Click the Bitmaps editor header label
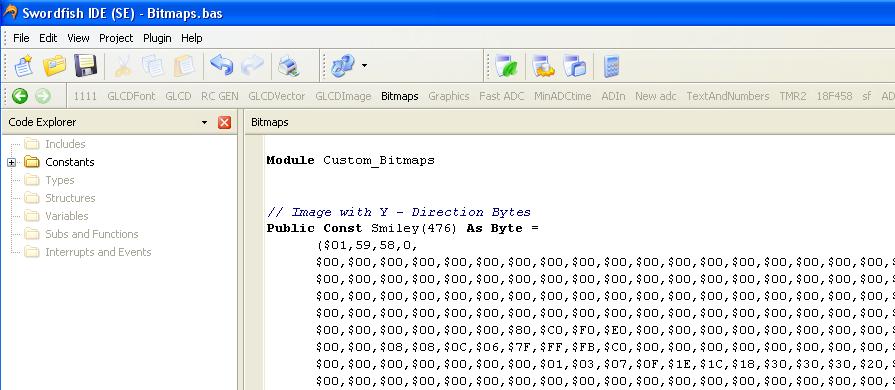The image size is (895, 390). [x=269, y=122]
